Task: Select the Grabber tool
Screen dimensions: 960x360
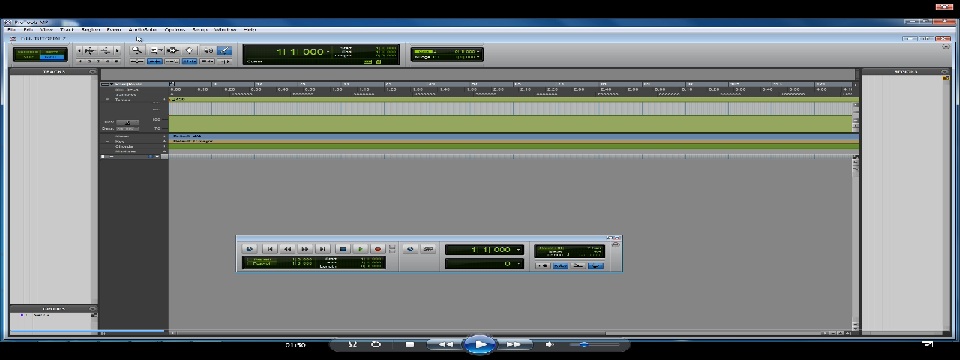Action: pyautogui.click(x=190, y=51)
